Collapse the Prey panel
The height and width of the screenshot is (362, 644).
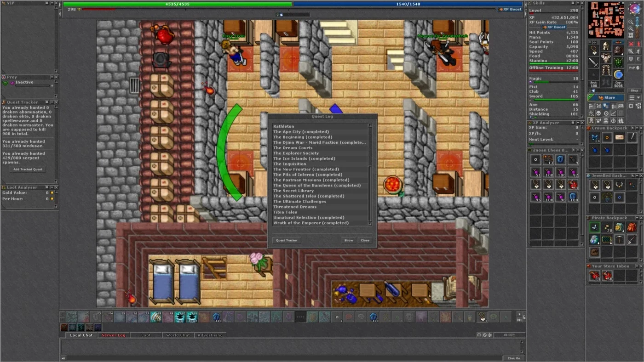[x=52, y=77]
